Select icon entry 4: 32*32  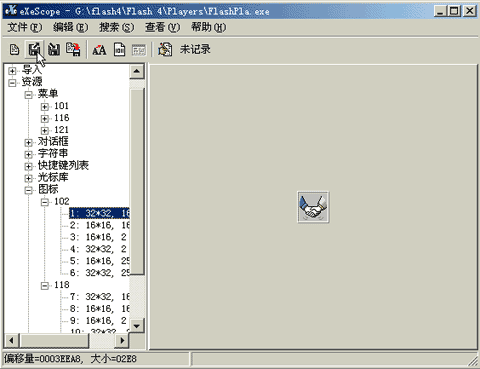[98, 249]
